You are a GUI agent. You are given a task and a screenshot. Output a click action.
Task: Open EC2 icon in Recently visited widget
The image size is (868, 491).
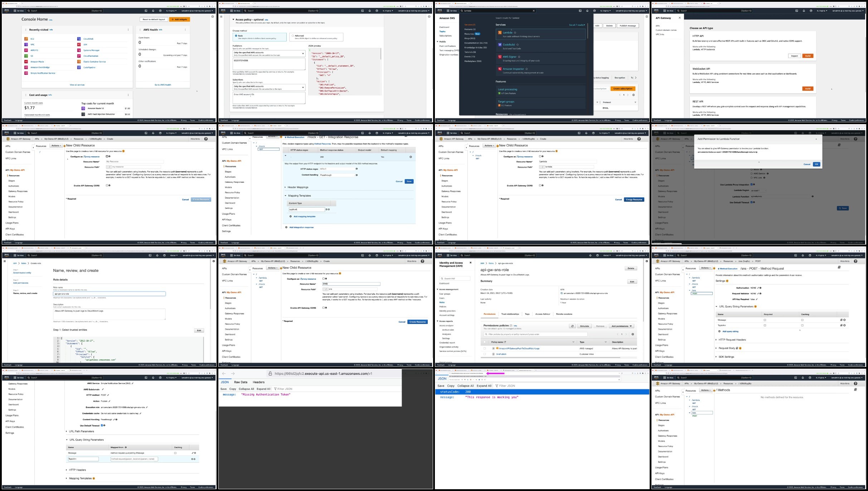click(26, 39)
